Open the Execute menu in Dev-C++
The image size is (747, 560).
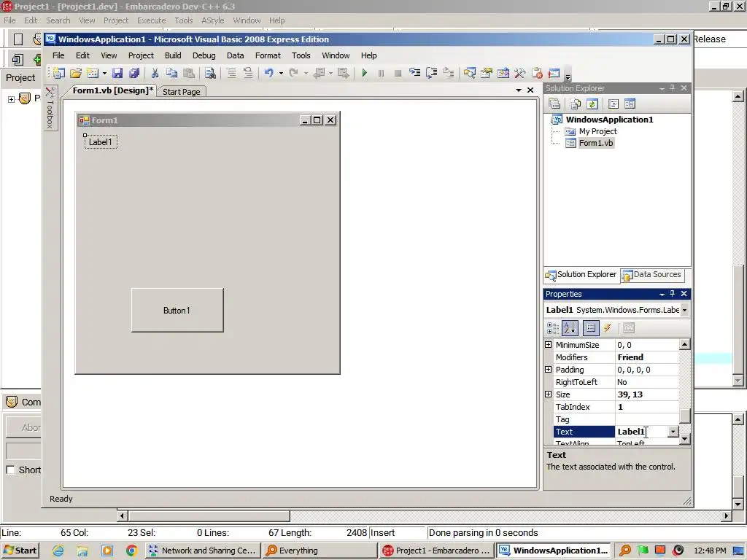[152, 20]
